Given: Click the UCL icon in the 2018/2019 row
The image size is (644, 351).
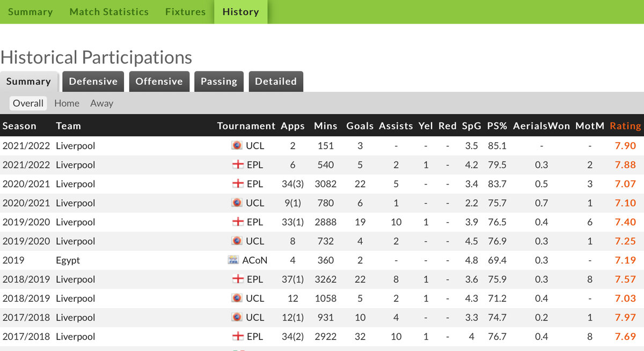Looking at the screenshot, I should (237, 298).
